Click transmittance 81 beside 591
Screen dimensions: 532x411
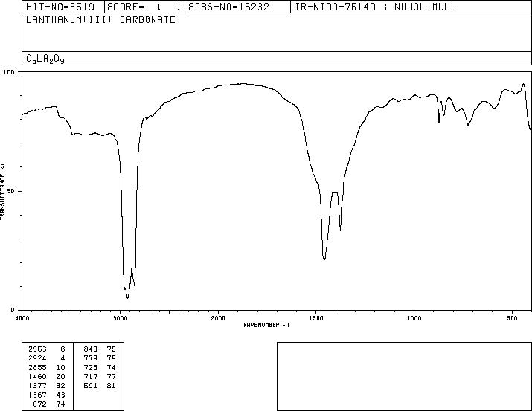(x=112, y=386)
